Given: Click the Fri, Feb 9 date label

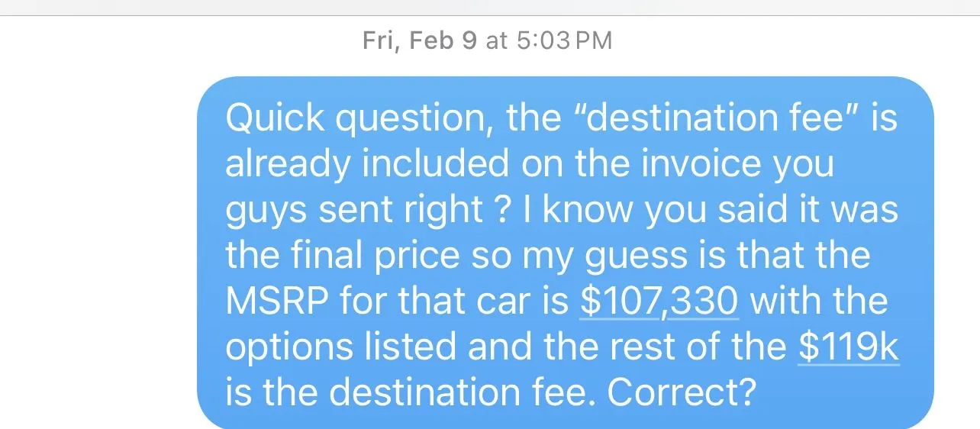Looking at the screenshot, I should tap(421, 40).
